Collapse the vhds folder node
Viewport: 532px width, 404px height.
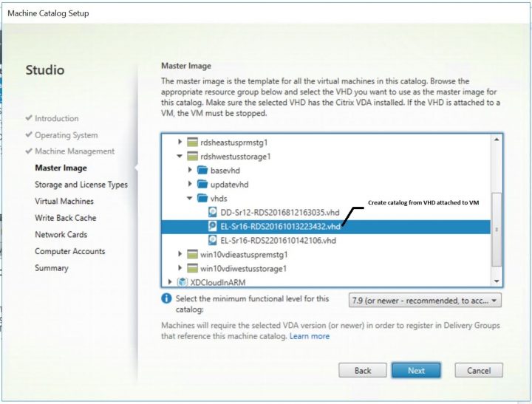coord(190,198)
